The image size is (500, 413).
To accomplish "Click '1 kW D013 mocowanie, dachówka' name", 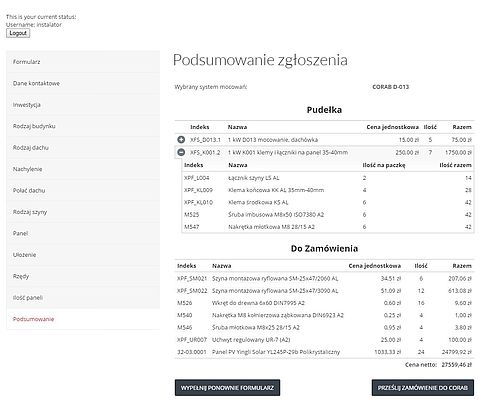I will [273, 140].
